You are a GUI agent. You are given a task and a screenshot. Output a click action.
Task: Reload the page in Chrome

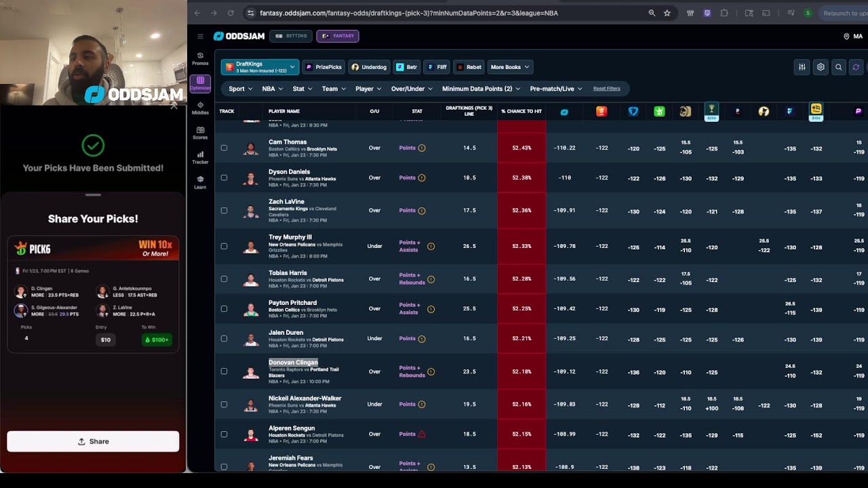pyautogui.click(x=231, y=13)
